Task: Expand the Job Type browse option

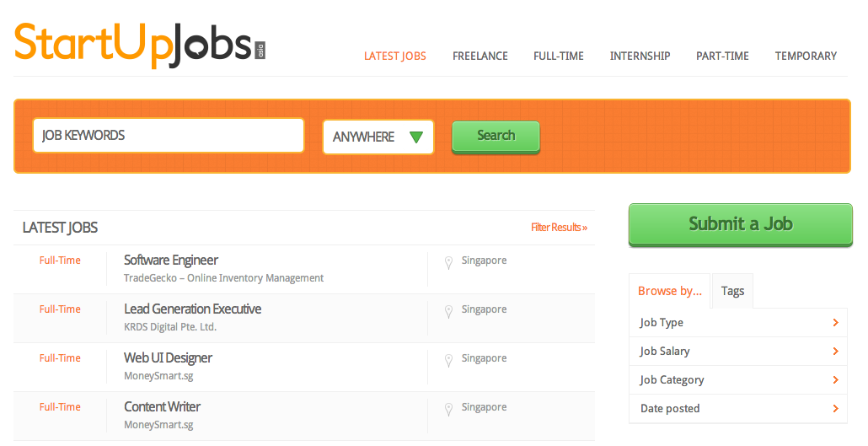Action: pyautogui.click(x=738, y=323)
